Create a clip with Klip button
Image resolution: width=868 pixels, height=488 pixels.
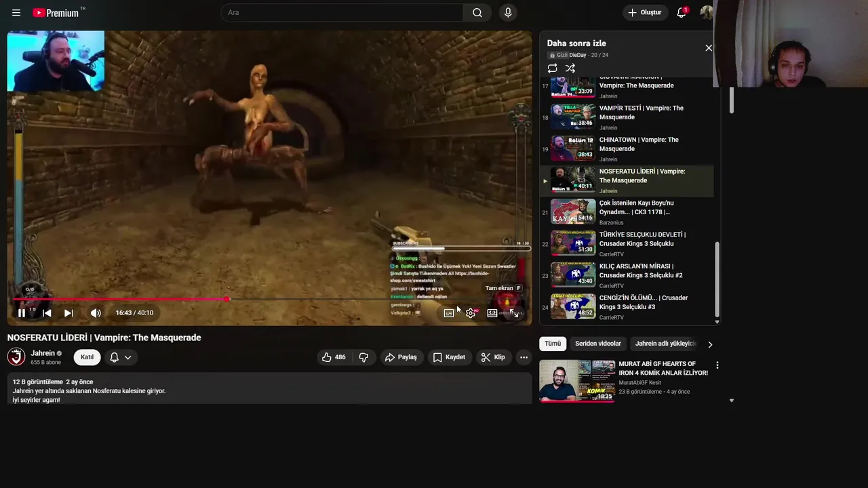point(493,357)
